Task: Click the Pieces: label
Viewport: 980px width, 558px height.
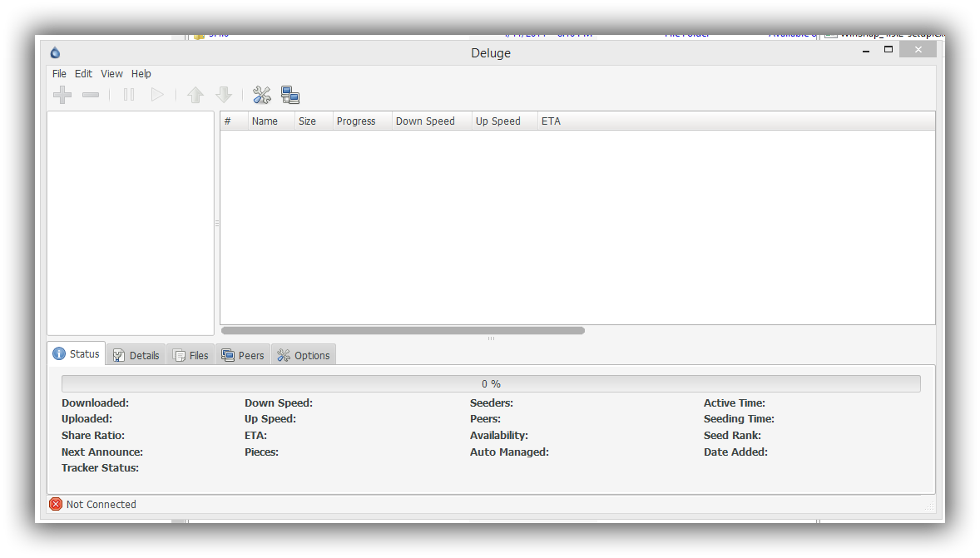Action: pos(261,452)
